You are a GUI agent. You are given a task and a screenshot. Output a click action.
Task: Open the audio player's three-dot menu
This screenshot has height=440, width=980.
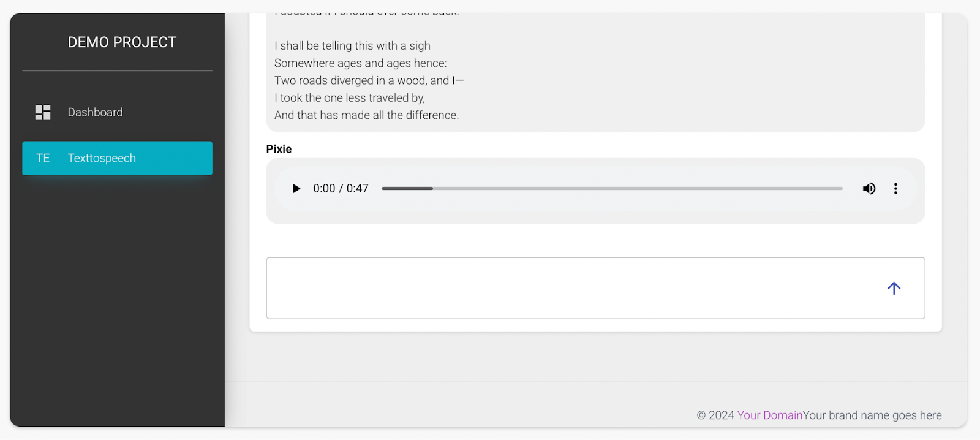(895, 189)
